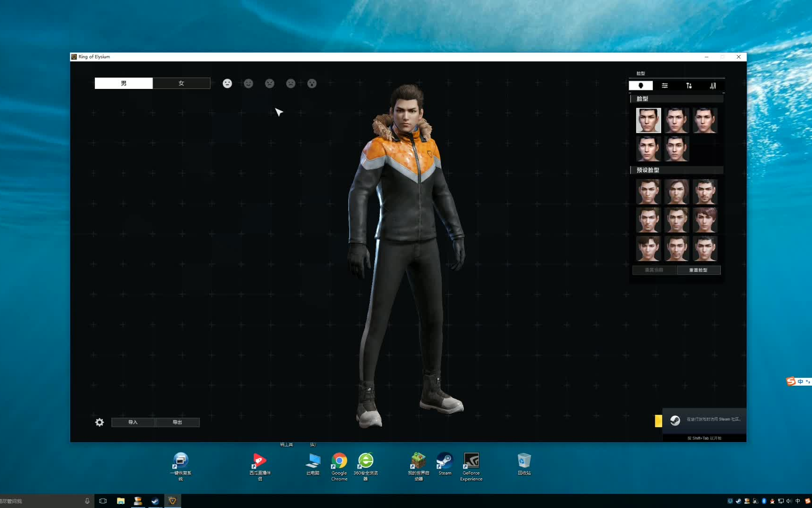Click the volume icon in system tray
The width and height of the screenshot is (812, 508).
[789, 501]
